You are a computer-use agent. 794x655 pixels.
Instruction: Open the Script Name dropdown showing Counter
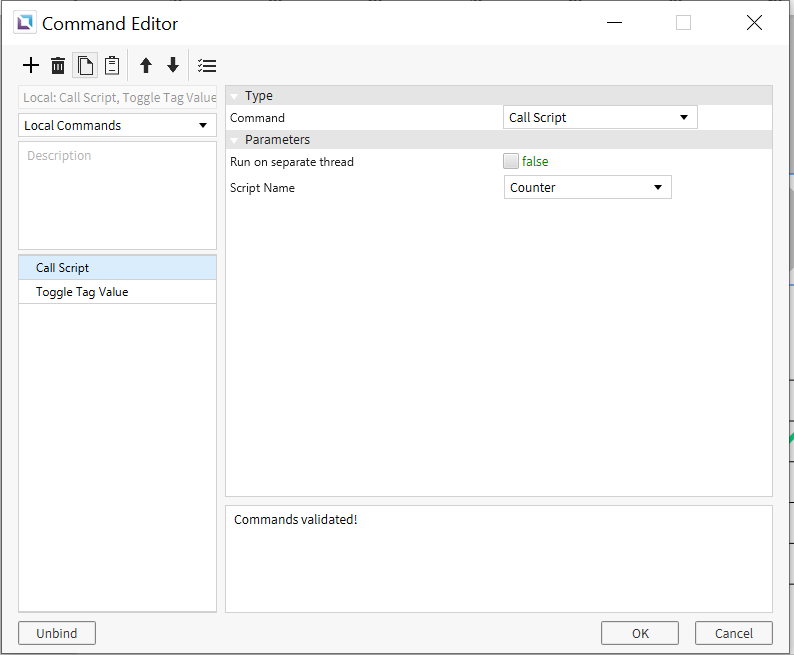pos(587,187)
